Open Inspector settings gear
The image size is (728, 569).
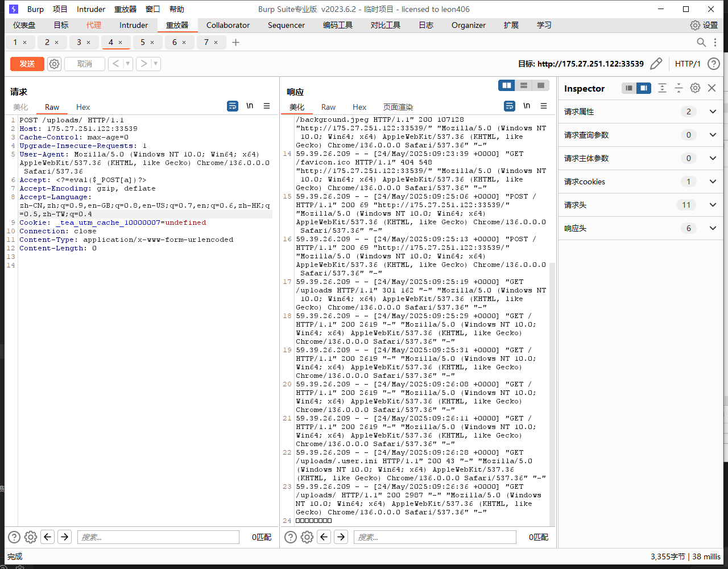pos(695,88)
